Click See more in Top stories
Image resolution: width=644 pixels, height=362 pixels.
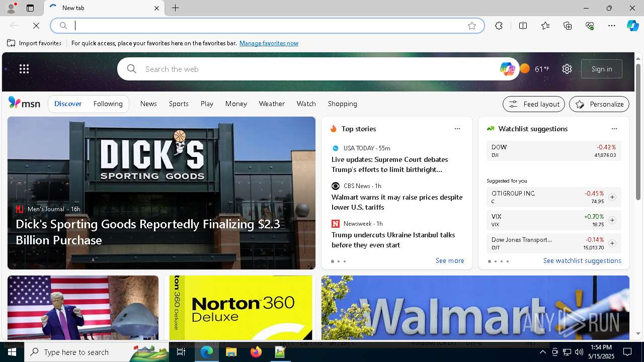pyautogui.click(x=450, y=260)
